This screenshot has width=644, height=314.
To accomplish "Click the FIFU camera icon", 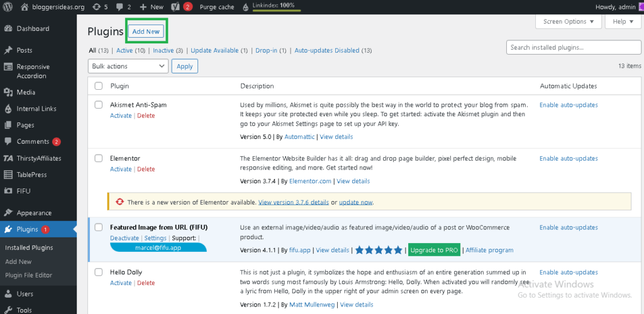I will [x=8, y=191].
